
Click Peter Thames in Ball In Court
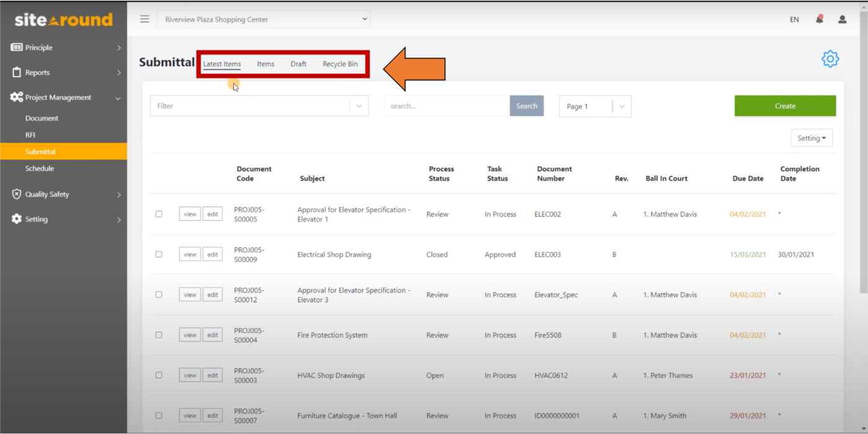click(668, 376)
